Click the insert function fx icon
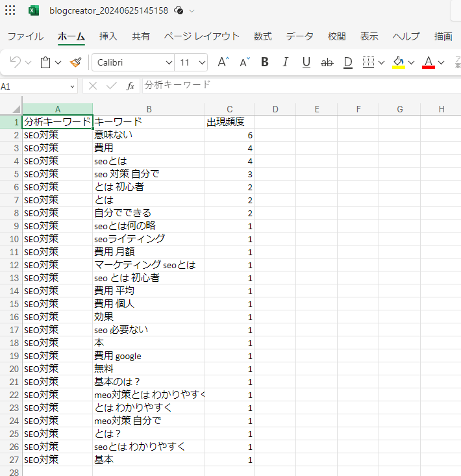Screen dimensions: 461x476 coord(130,86)
